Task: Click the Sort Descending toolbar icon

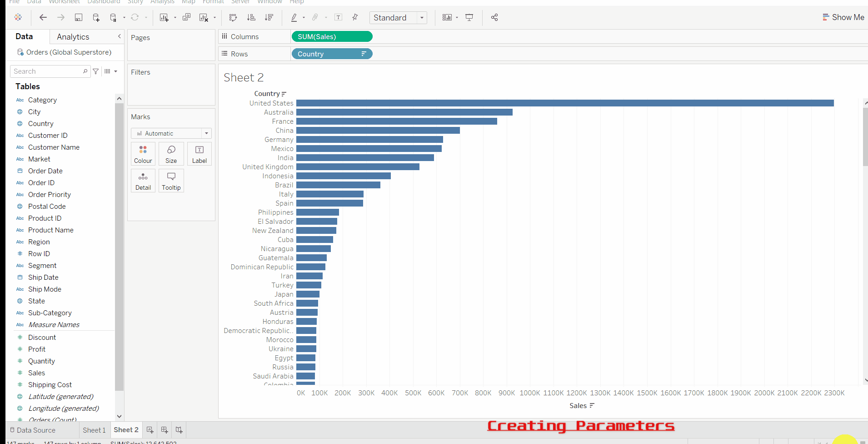Action: click(269, 17)
